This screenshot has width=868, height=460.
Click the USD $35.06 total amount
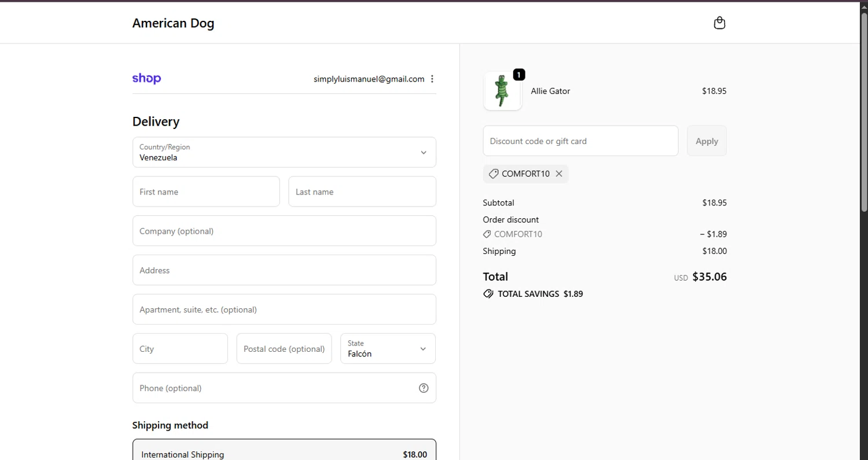coord(700,277)
